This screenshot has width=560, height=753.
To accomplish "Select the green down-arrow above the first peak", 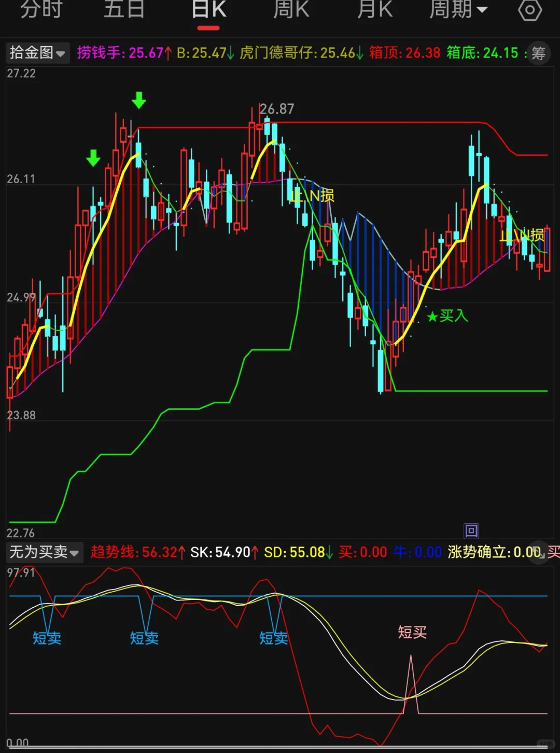I will 139,100.
